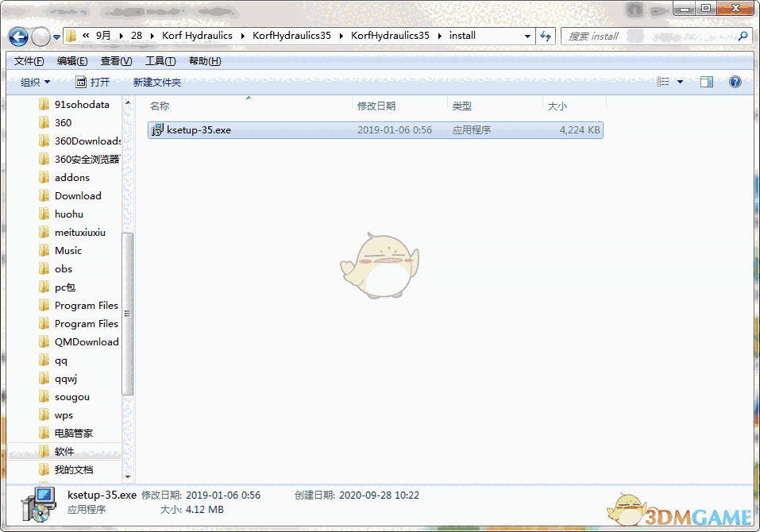Go back with the blue Back arrow
The image size is (760, 532).
pos(18,37)
